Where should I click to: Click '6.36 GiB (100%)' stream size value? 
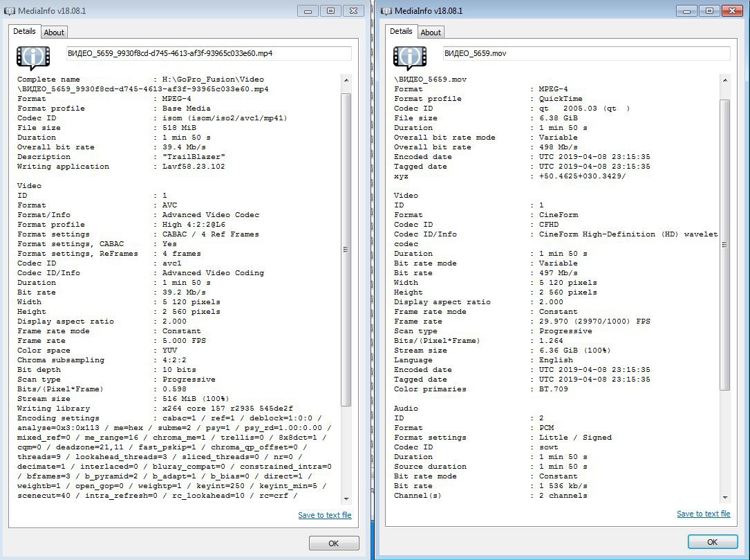pyautogui.click(x=575, y=350)
